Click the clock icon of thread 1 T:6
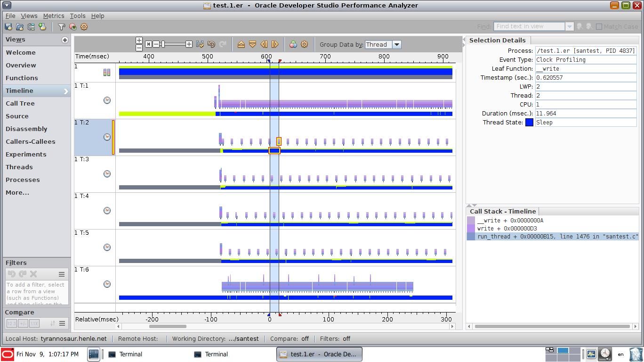644x362 pixels. point(107,284)
